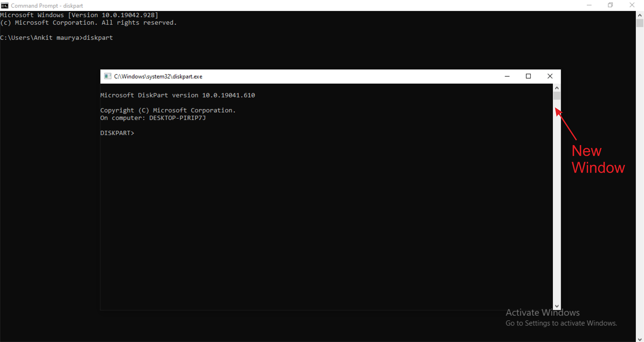Image resolution: width=644 pixels, height=342 pixels.
Task: Maximize the diskpart.exe window
Action: [528, 76]
